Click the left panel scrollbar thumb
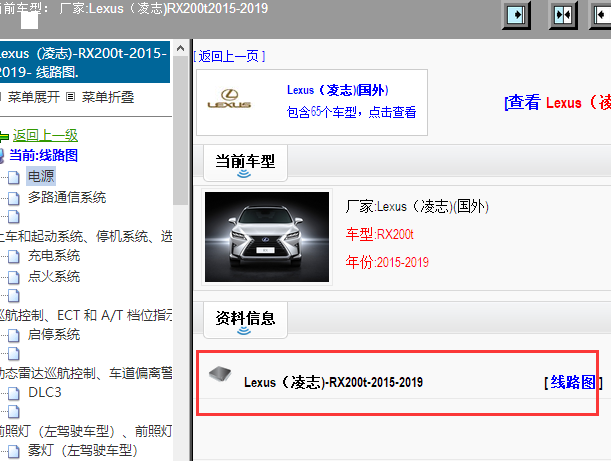Viewport: 611px width, 461px height. (x=180, y=131)
